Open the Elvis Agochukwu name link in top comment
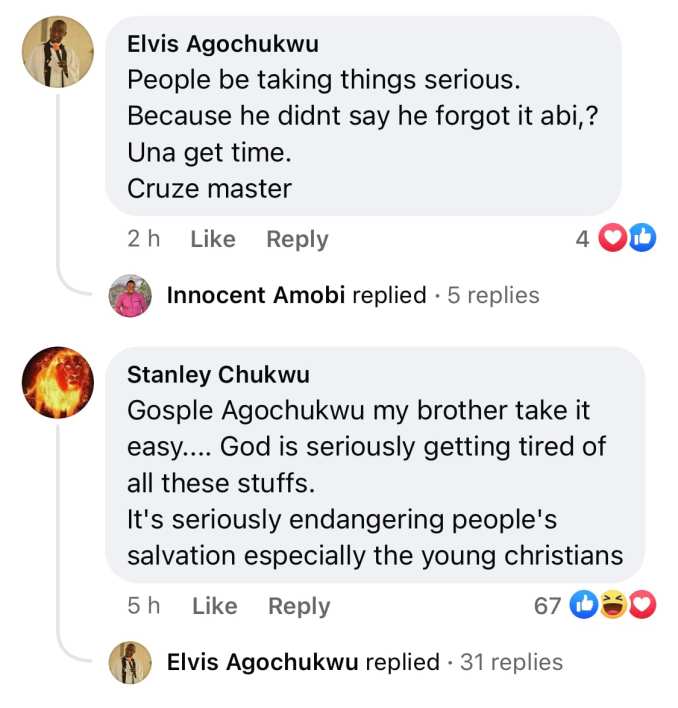Viewport: 678px width, 708px height. [223, 44]
